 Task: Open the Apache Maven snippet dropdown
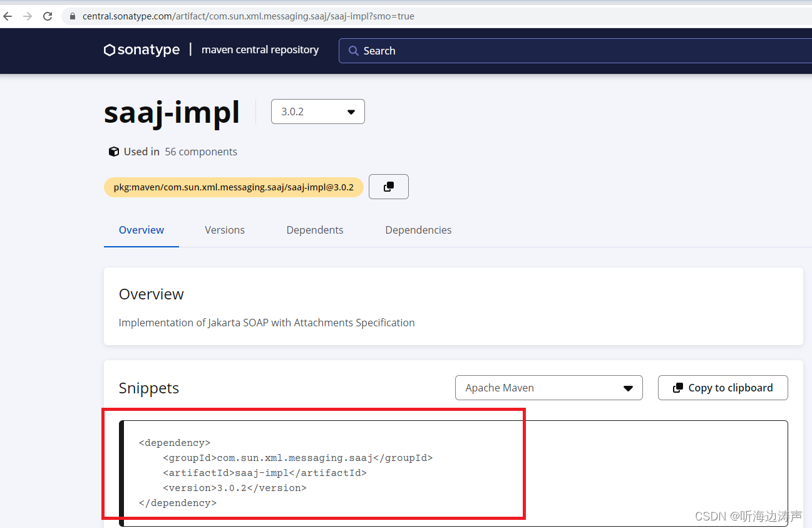click(x=549, y=388)
